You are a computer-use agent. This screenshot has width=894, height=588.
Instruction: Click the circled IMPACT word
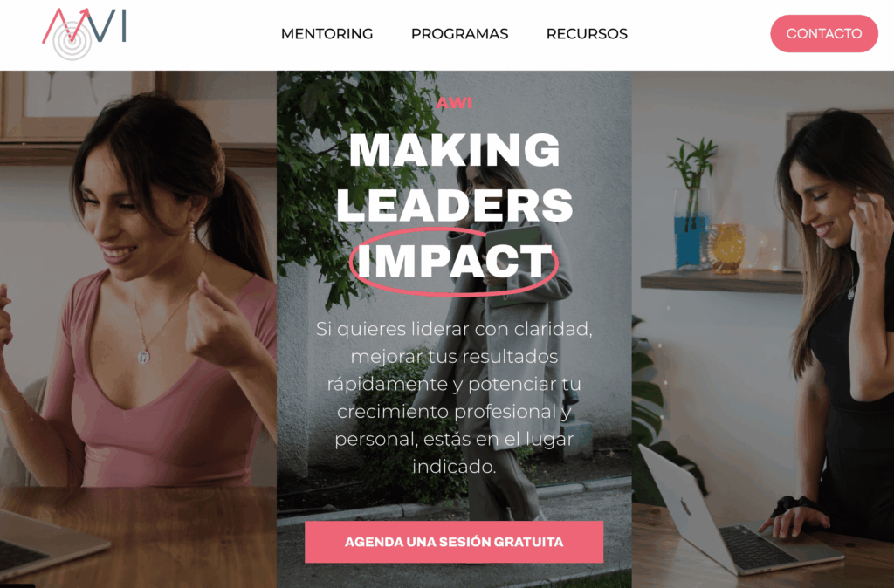(454, 261)
